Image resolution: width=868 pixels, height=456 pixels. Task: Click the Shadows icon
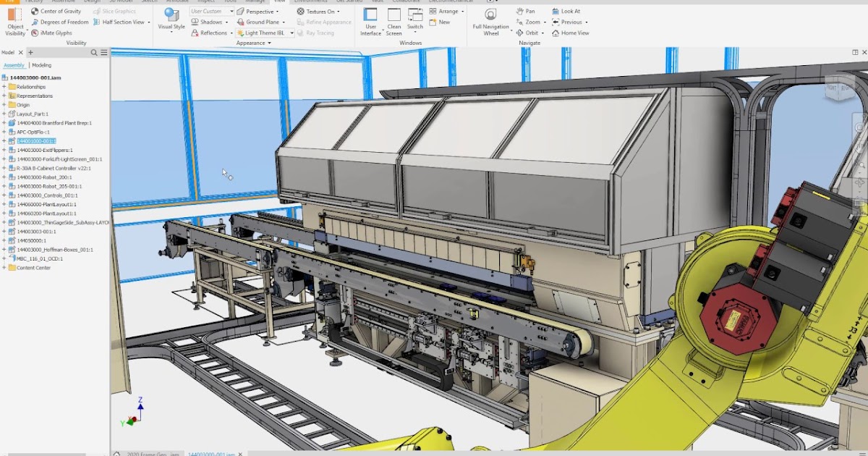pyautogui.click(x=195, y=22)
